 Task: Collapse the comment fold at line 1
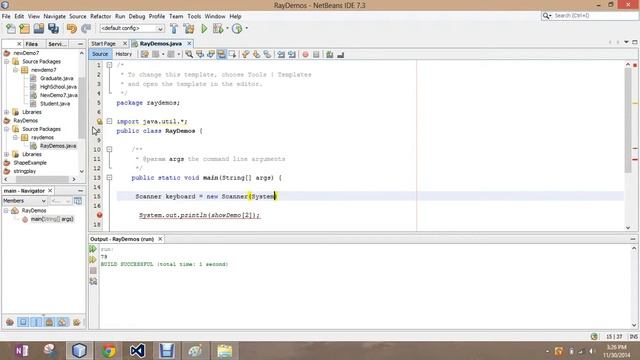click(x=109, y=65)
